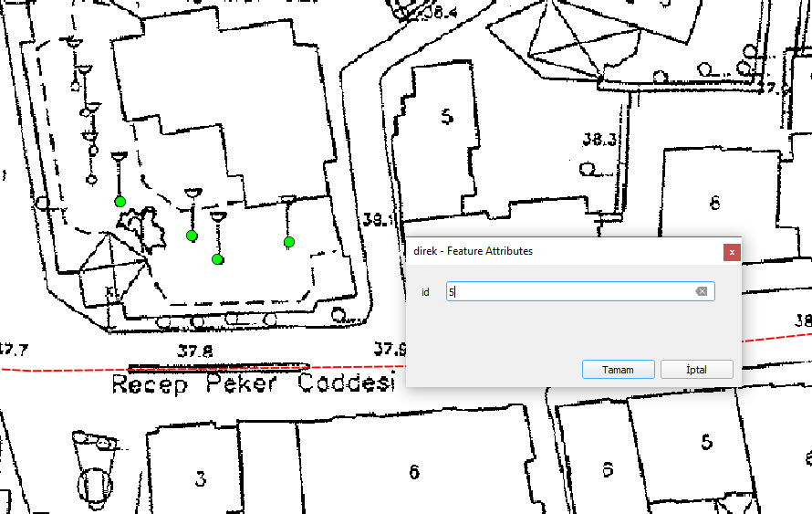Clear the id field with the erase icon
Image resolution: width=812 pixels, height=514 pixels.
click(x=702, y=291)
